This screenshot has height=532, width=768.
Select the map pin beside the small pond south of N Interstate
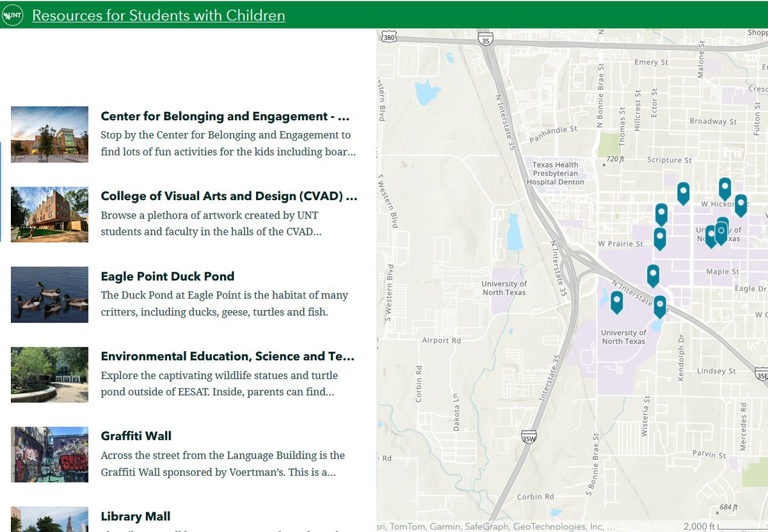(616, 302)
